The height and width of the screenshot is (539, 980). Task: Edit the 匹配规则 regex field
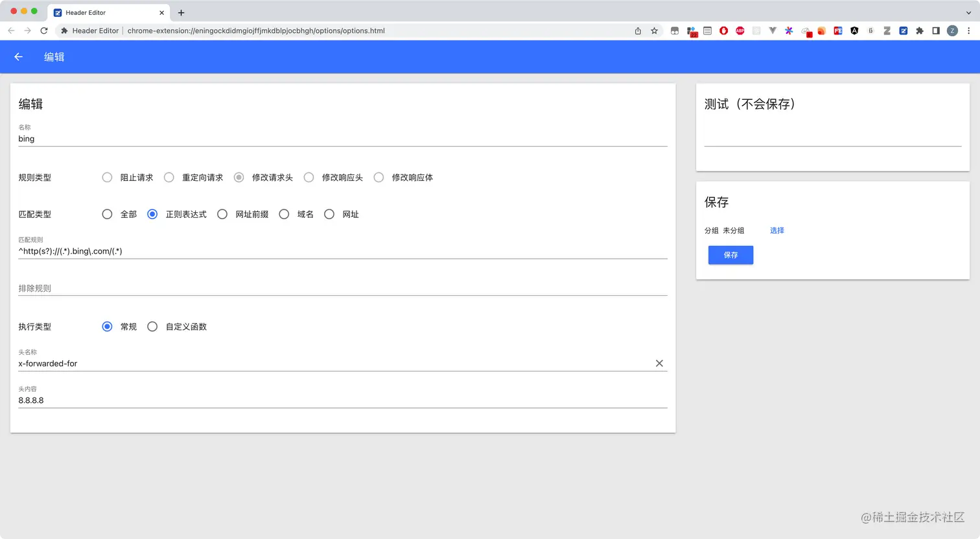tap(343, 251)
